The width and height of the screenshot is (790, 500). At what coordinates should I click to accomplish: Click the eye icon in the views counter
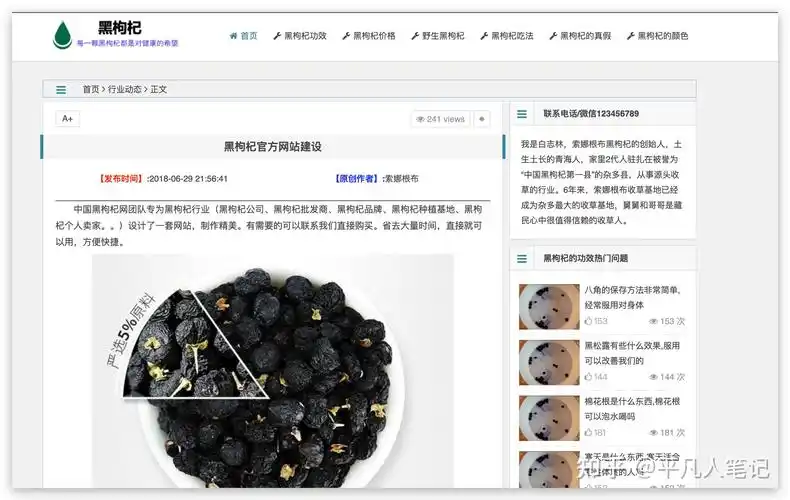[x=420, y=119]
